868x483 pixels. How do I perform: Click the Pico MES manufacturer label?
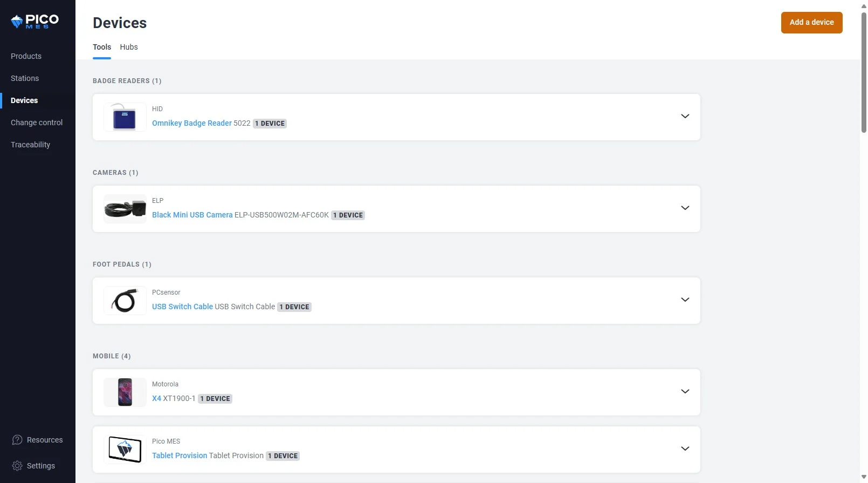coord(166,441)
